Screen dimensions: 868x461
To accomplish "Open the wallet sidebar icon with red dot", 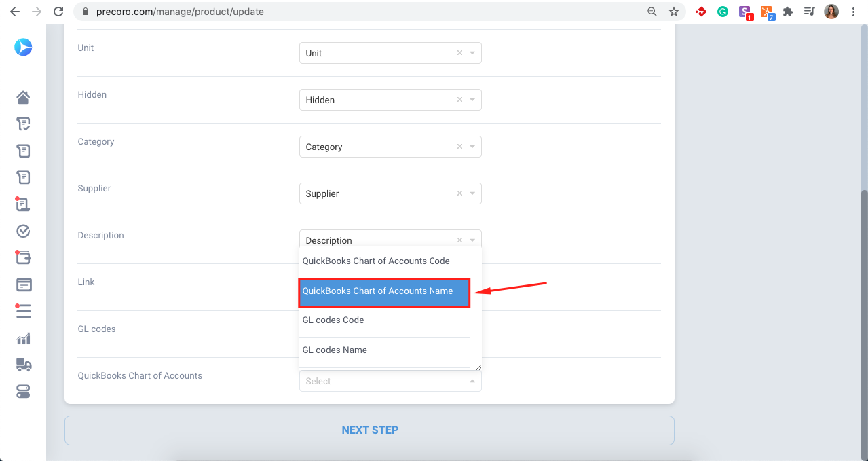I will [23, 258].
